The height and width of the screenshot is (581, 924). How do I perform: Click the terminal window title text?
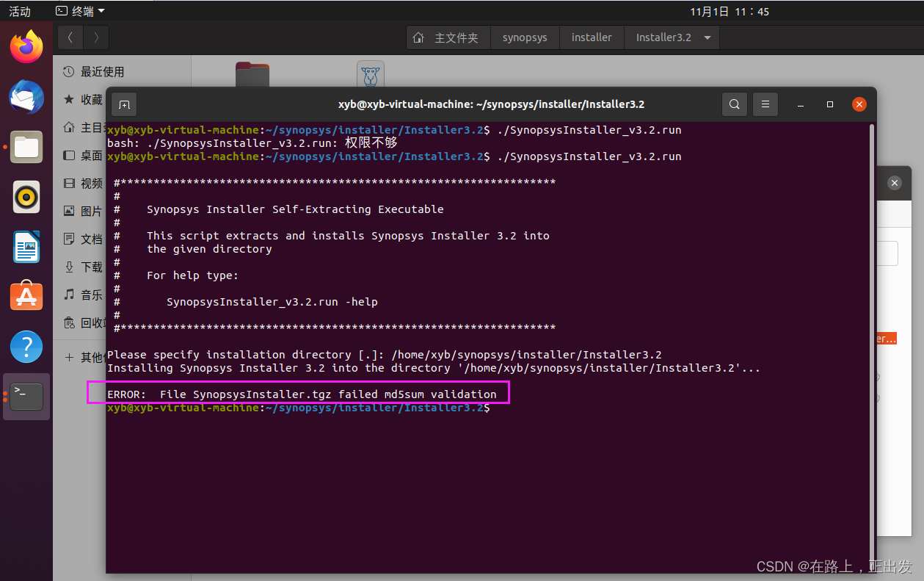491,104
